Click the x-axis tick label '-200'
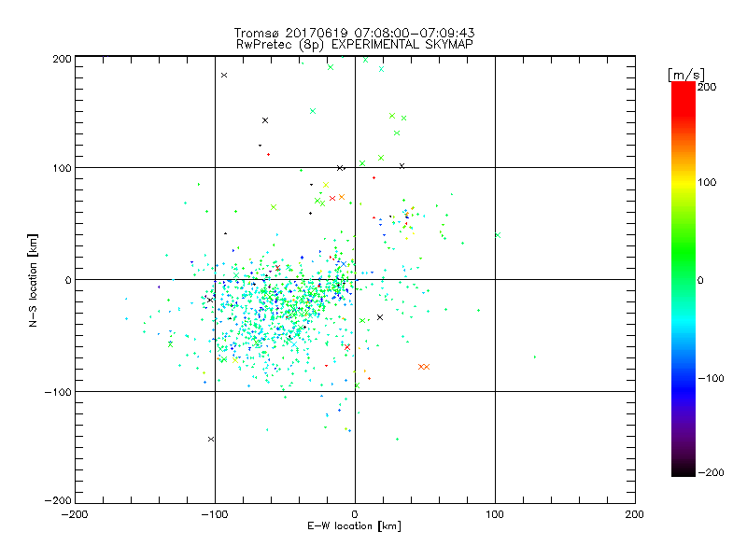Screen dimensions: 747x560 click(75, 514)
